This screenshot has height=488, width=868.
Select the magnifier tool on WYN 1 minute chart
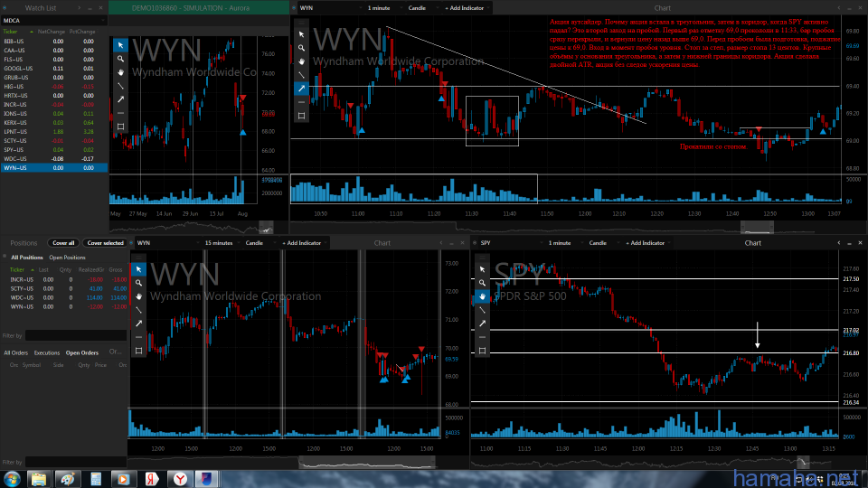301,48
